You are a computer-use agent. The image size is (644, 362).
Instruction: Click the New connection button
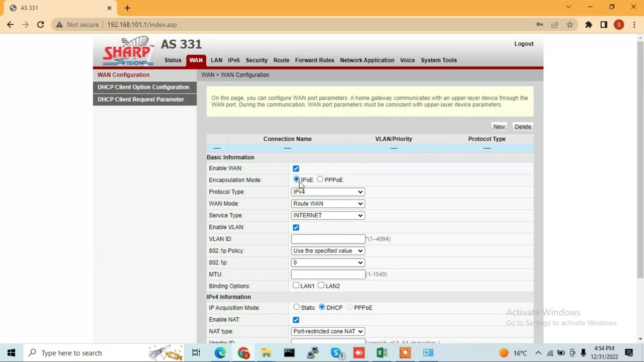coord(499,127)
